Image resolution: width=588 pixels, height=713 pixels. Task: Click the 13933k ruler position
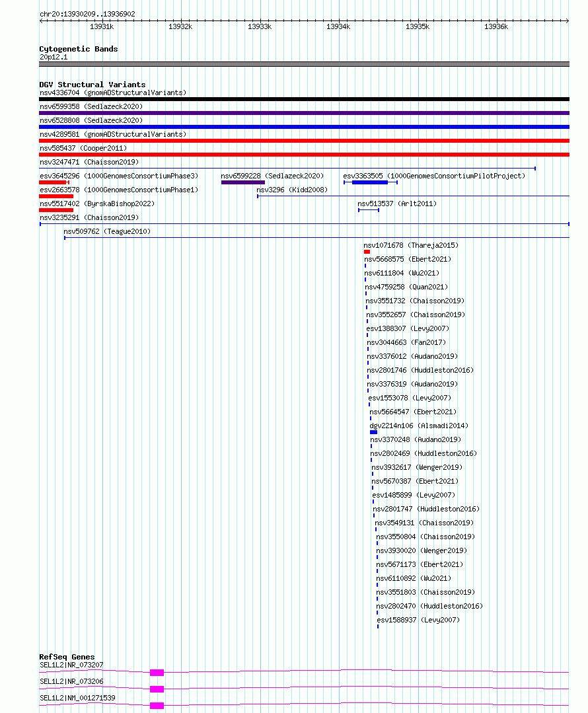260,27
